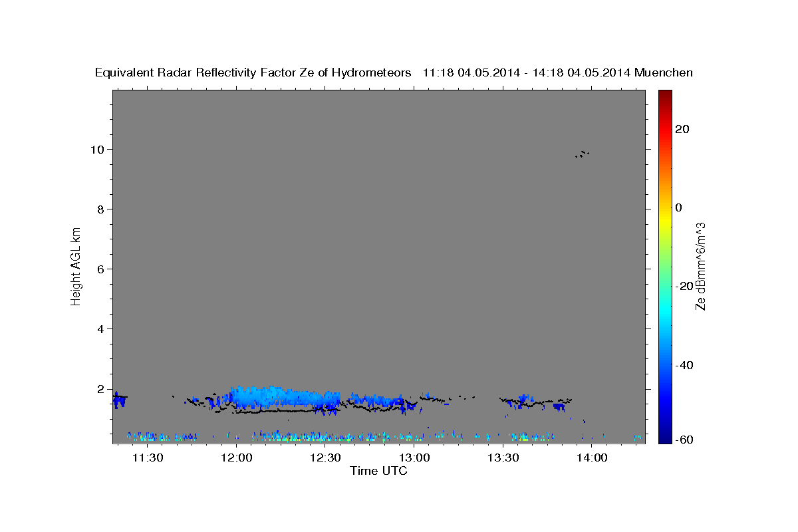Pick the dark red top of the colorbar
Viewport: 798px width, 532px height.
[664, 94]
